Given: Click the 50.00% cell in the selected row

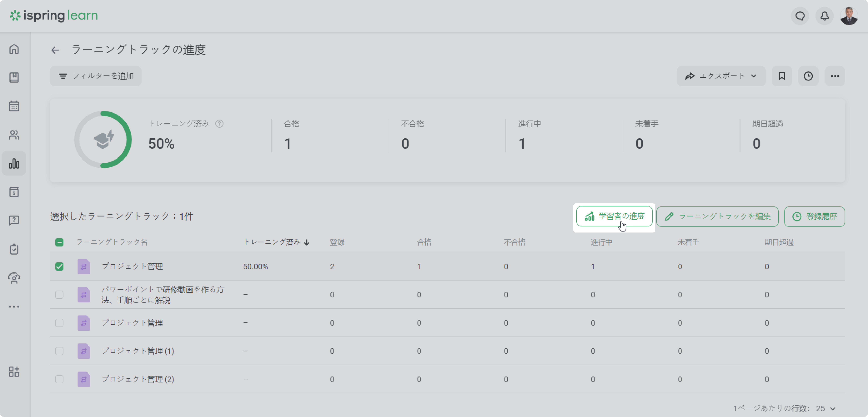Looking at the screenshot, I should point(255,267).
